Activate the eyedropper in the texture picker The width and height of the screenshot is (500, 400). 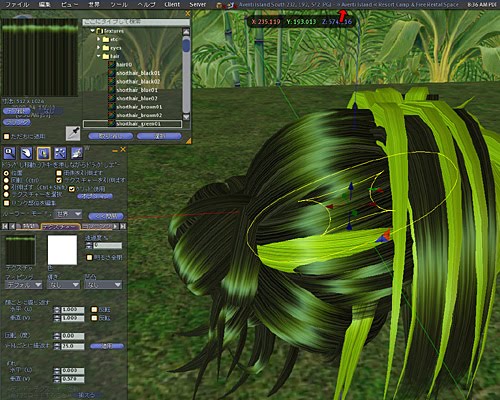(73, 133)
